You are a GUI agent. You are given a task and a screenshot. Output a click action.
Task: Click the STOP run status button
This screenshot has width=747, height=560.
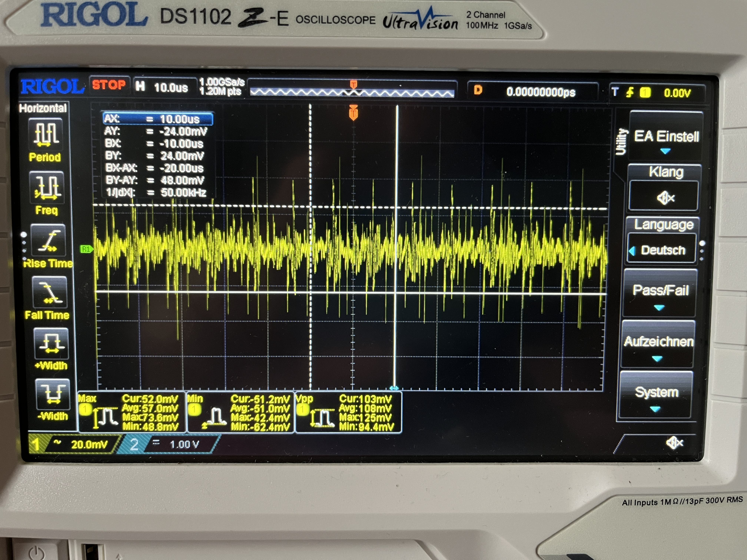[109, 85]
